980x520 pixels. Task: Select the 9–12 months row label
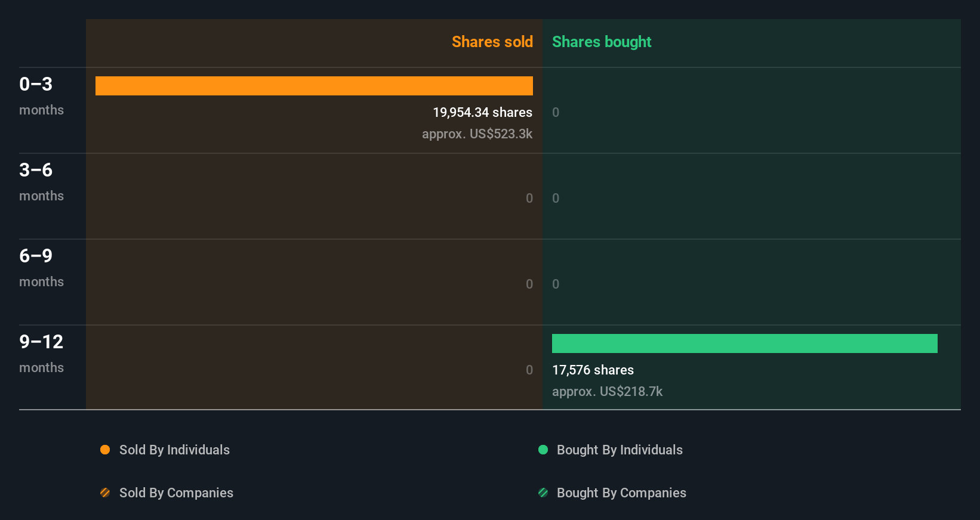click(41, 353)
